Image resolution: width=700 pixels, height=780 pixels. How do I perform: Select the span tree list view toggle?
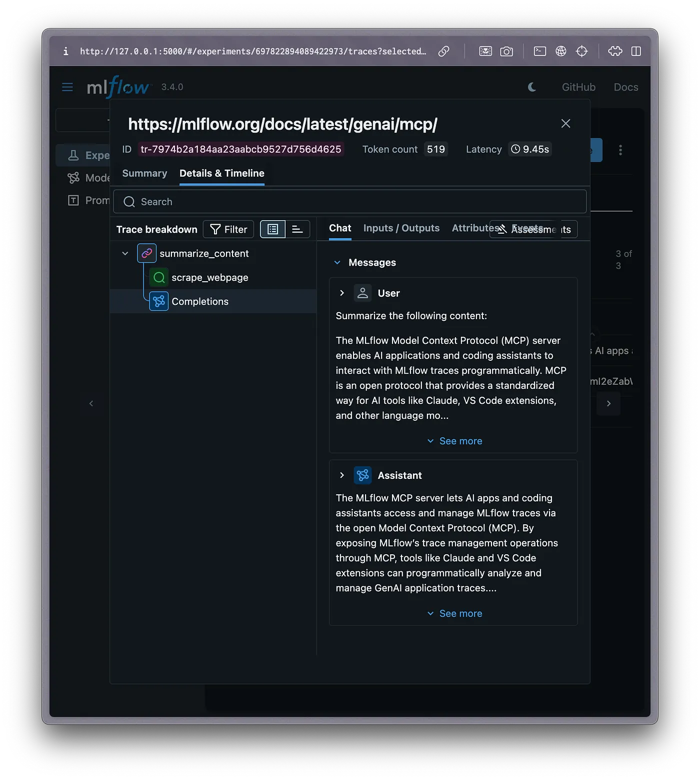point(272,229)
